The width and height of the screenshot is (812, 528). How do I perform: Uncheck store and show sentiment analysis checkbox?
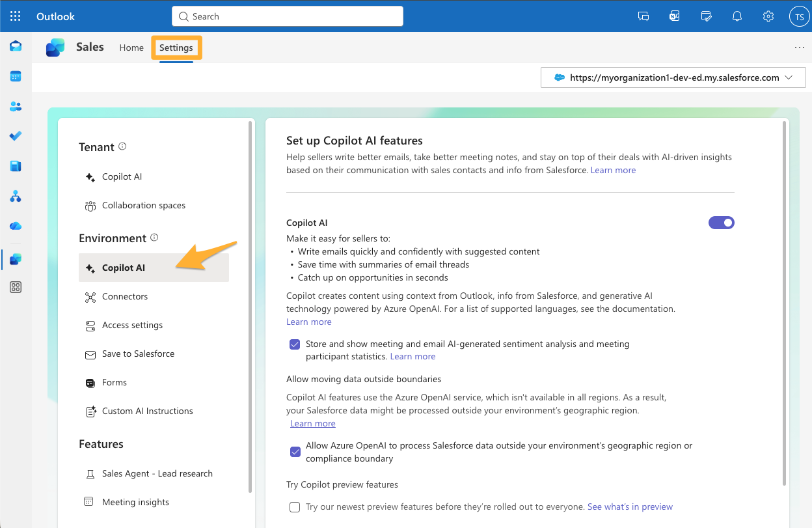295,344
